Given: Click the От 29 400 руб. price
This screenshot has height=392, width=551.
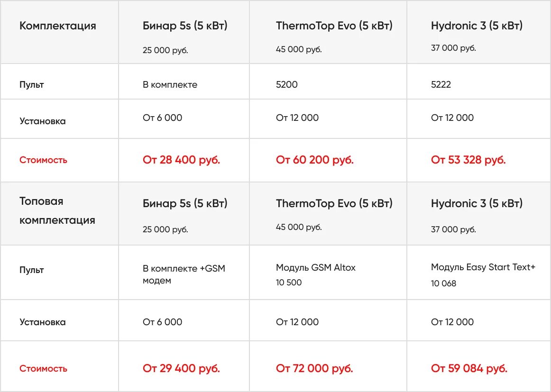Looking at the screenshot, I should 181,368.
